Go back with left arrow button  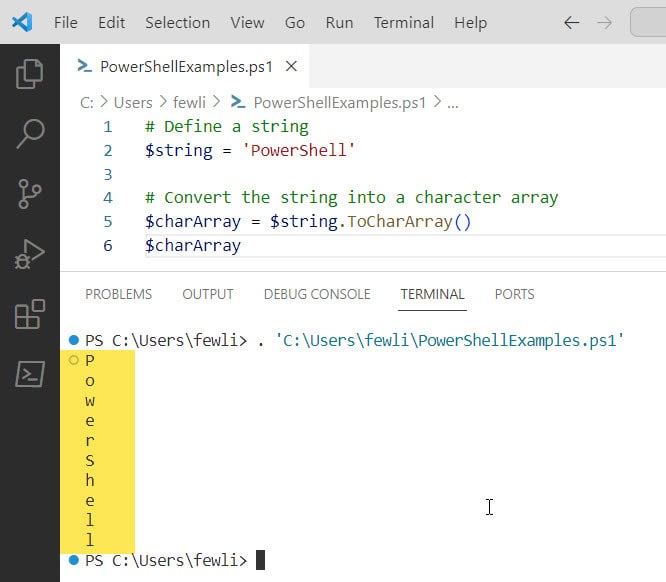[571, 23]
